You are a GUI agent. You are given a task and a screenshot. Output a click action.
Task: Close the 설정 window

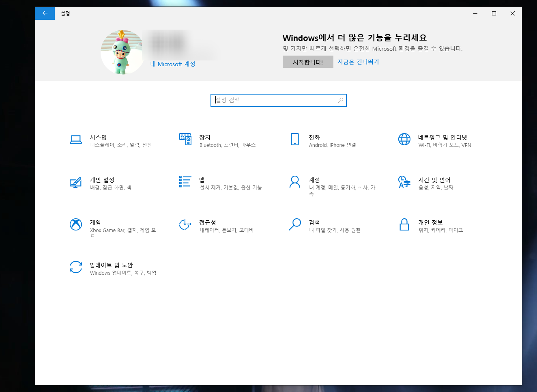(513, 13)
